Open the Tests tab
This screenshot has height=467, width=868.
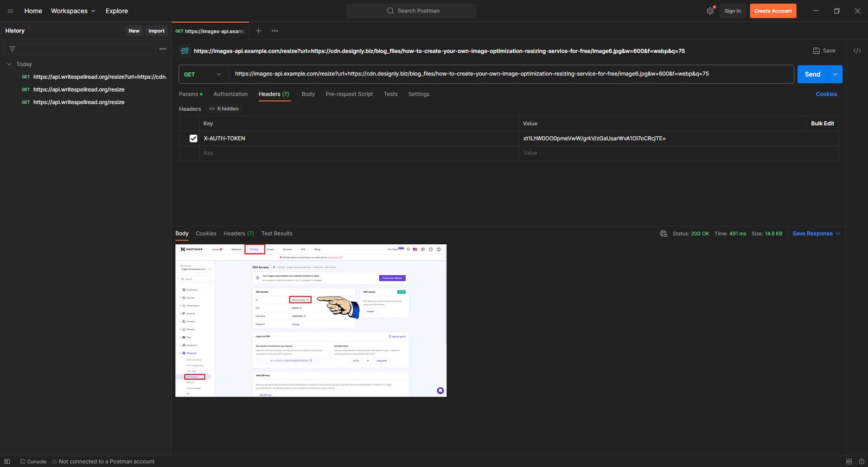(x=391, y=94)
